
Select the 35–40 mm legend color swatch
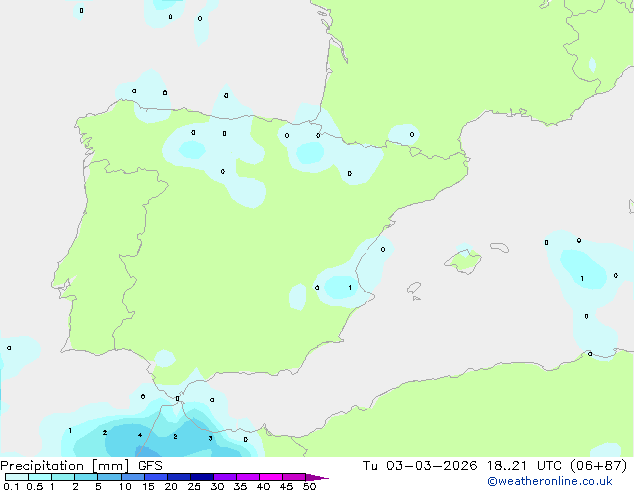(248, 477)
